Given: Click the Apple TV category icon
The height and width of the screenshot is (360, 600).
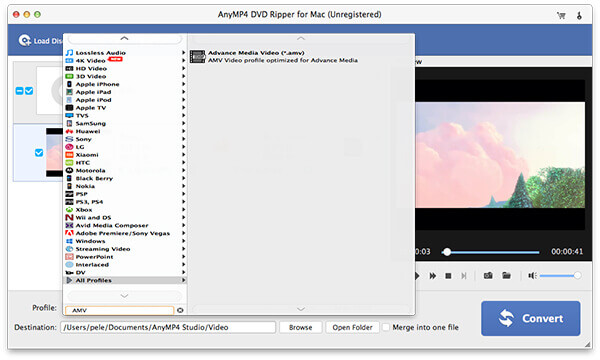Looking at the screenshot, I should pos(69,108).
